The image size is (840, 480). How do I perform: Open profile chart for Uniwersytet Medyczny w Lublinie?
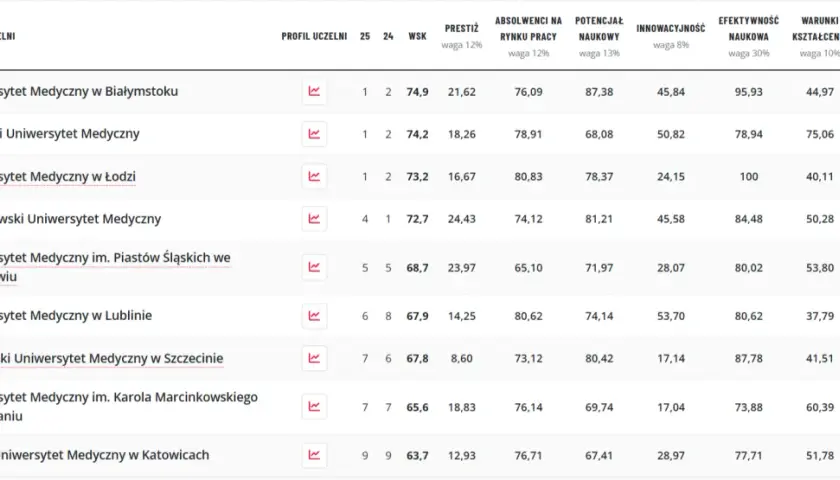pyautogui.click(x=314, y=316)
